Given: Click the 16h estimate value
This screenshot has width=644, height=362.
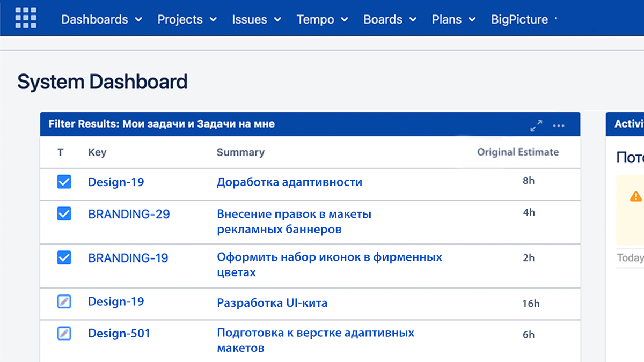Looking at the screenshot, I should pyautogui.click(x=531, y=304).
